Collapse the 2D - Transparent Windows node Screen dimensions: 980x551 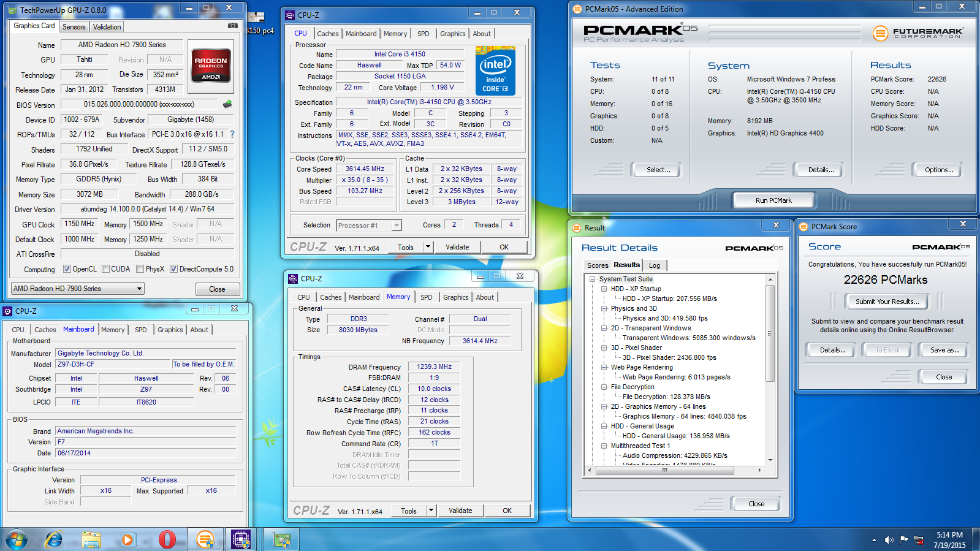(604, 329)
